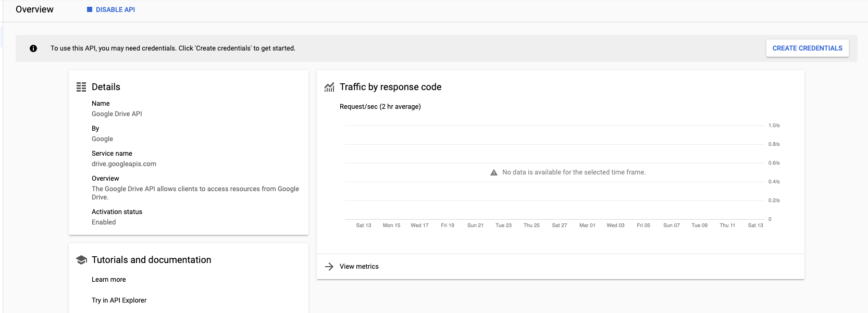868x313 pixels.
Task: Open the Learn more link
Action: click(x=109, y=280)
